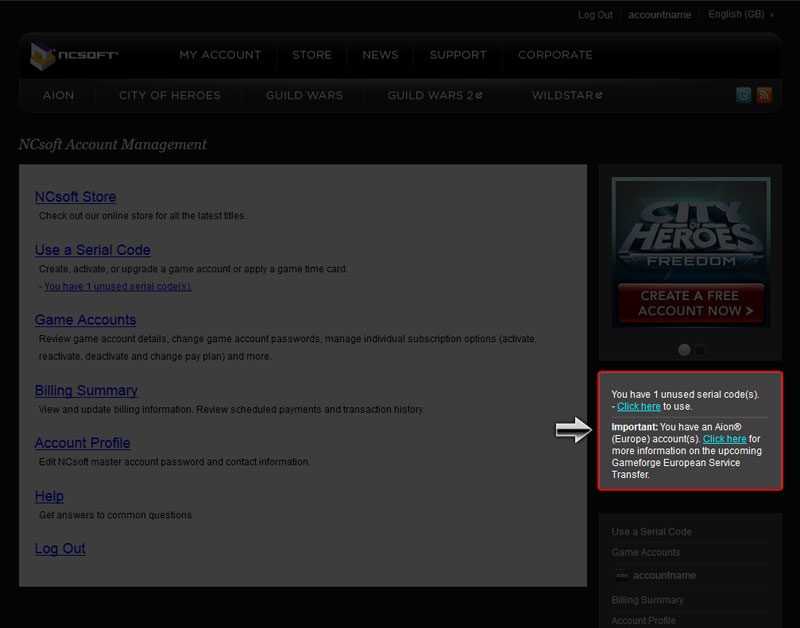Select the first carousel dot indicator
Image resolution: width=800 pixels, height=628 pixels.
click(x=684, y=350)
